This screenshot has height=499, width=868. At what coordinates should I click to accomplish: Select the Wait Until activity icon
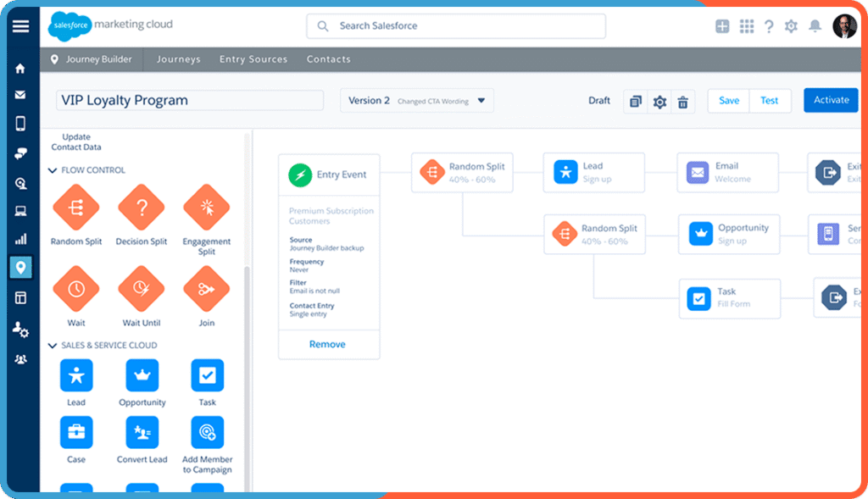tap(141, 288)
